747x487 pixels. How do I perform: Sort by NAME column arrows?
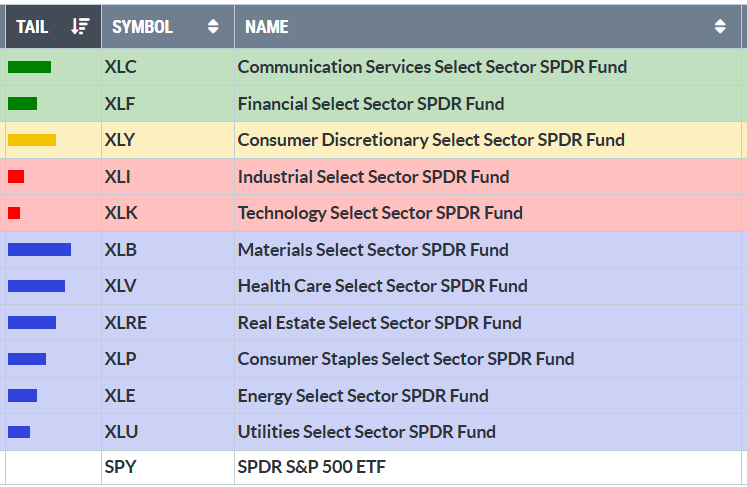click(721, 27)
